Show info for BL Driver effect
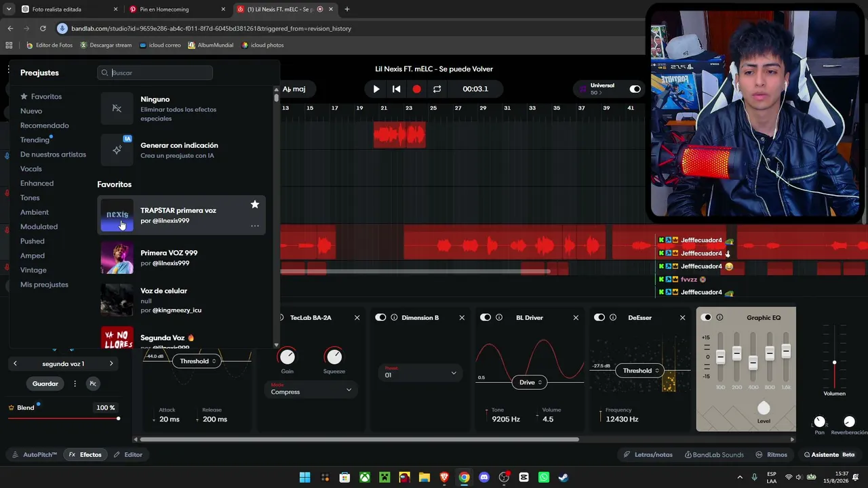Viewport: 868px width, 488px height. click(x=499, y=317)
